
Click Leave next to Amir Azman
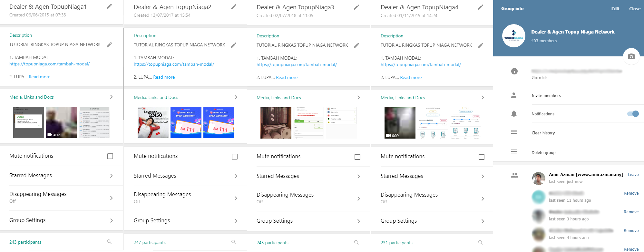coord(633,175)
